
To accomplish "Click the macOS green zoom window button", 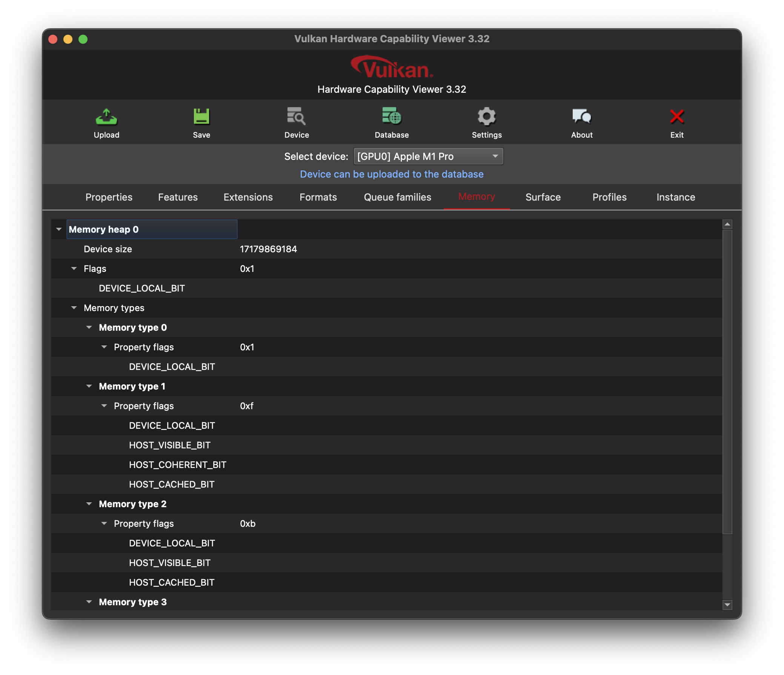I will click(x=83, y=39).
